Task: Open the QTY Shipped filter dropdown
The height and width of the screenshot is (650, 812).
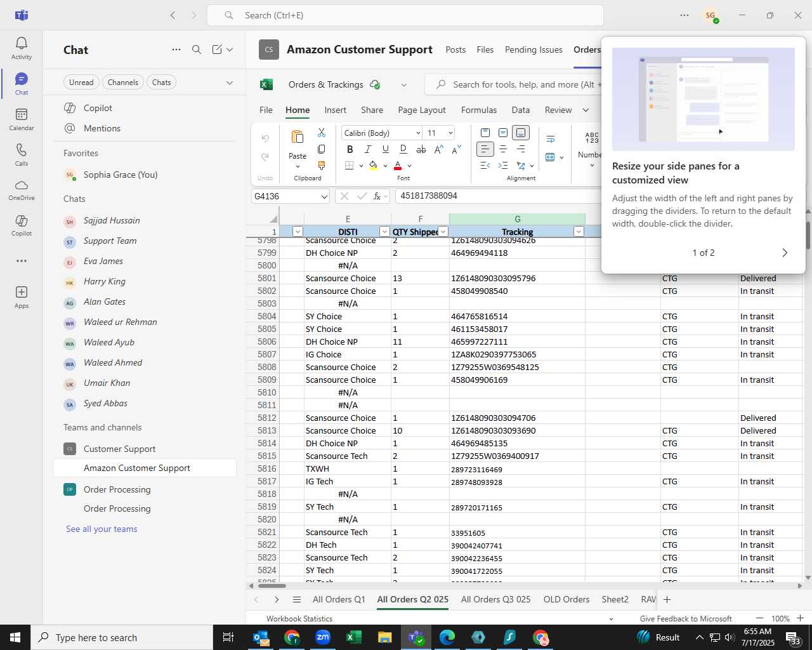Action: (x=443, y=232)
